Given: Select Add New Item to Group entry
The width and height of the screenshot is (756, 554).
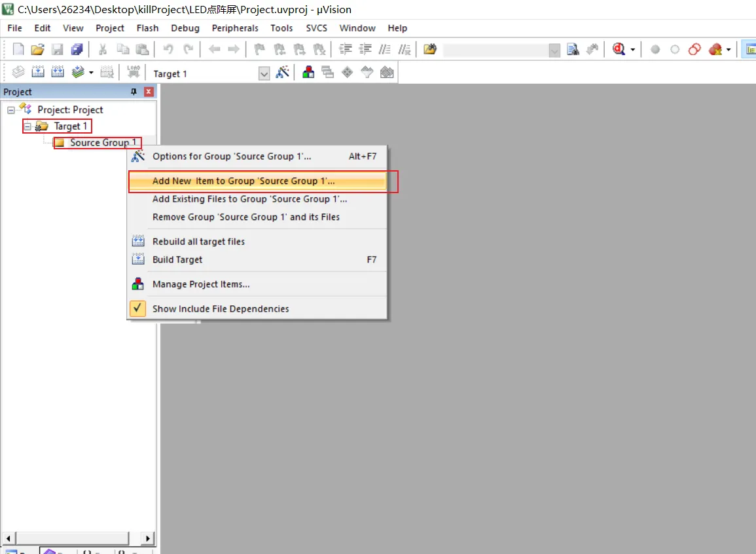Looking at the screenshot, I should (x=258, y=181).
